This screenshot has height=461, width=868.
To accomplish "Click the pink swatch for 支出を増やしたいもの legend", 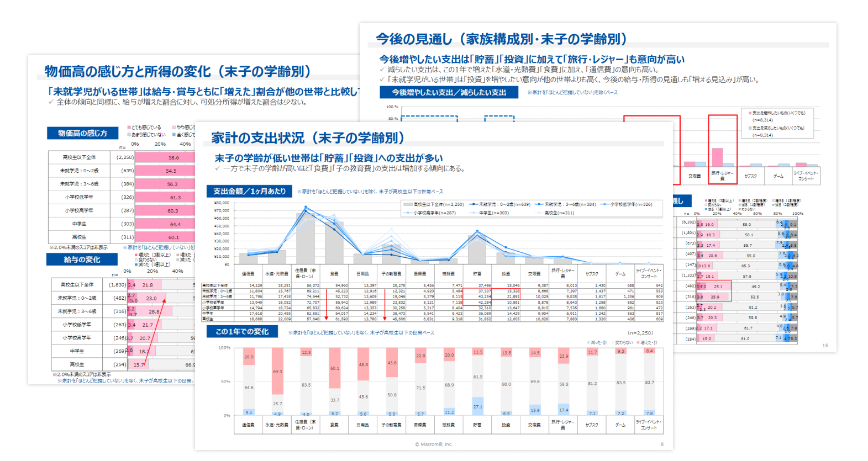I will coord(749,113).
